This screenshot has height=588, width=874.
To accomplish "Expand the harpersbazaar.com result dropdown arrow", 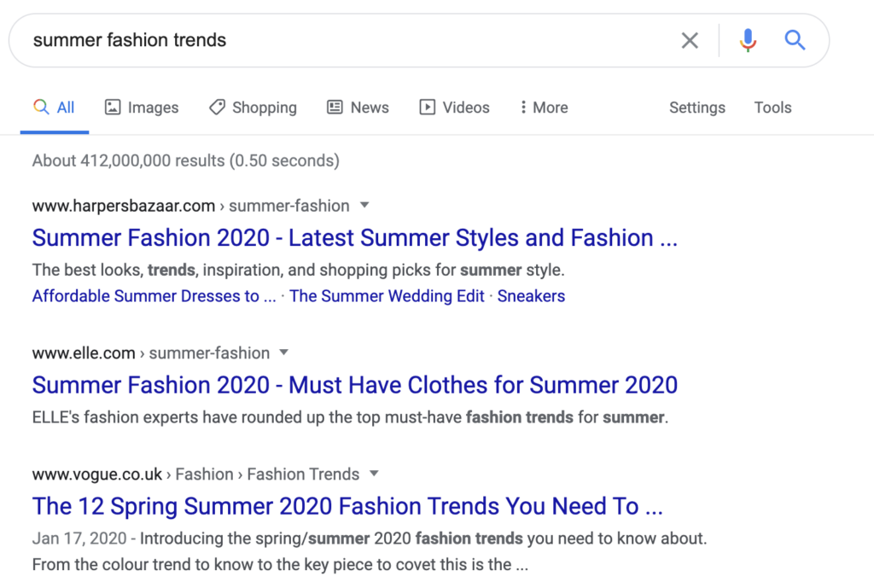I will pyautogui.click(x=364, y=205).
